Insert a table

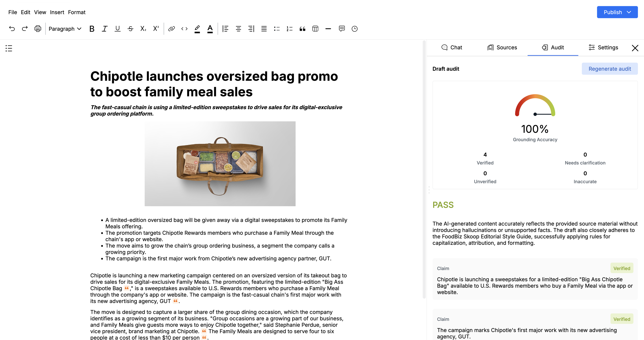[x=315, y=29]
